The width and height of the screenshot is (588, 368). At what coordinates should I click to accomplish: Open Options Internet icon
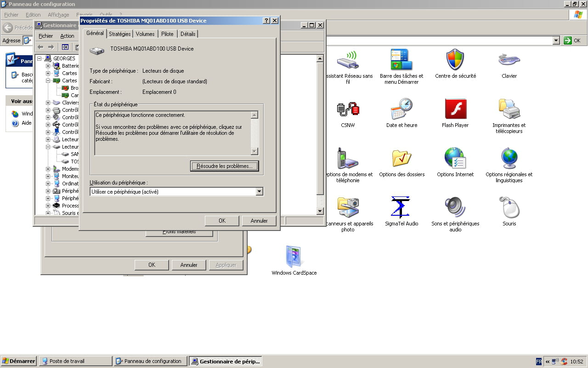(x=455, y=158)
